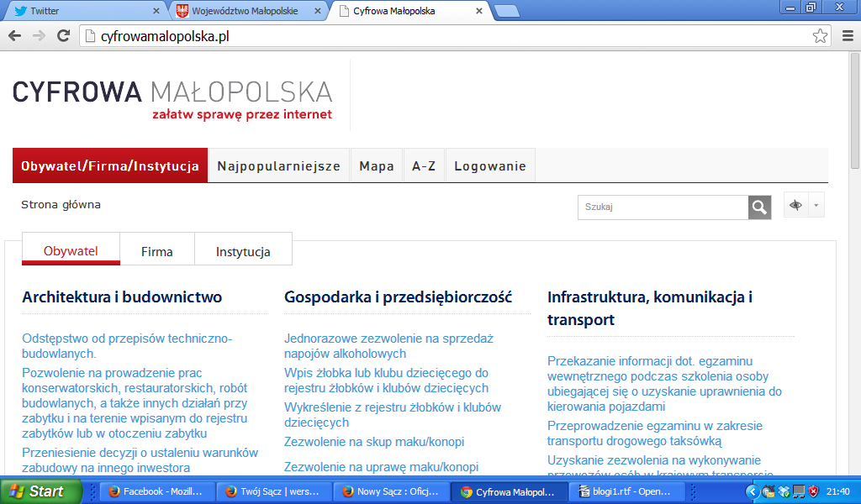861x504 pixels.
Task: Switch to Twój Sącz taskbar window
Action: coord(275,491)
